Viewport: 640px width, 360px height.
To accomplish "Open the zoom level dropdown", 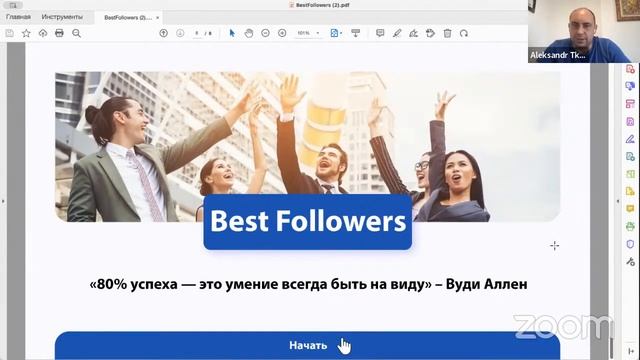I will [x=318, y=33].
